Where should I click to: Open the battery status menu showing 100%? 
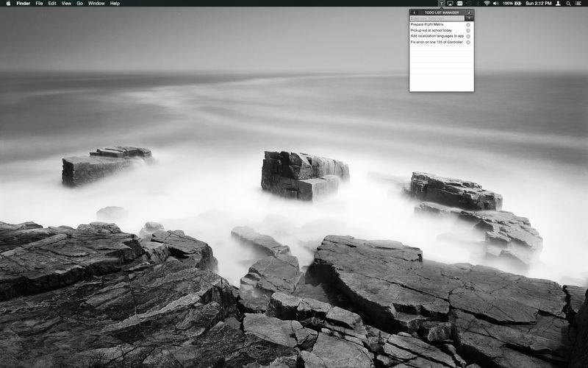512,4
